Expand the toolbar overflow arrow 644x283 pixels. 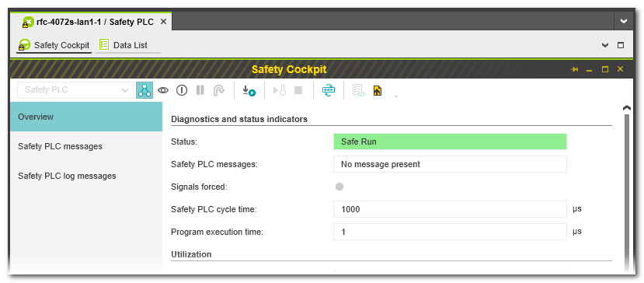(396, 96)
